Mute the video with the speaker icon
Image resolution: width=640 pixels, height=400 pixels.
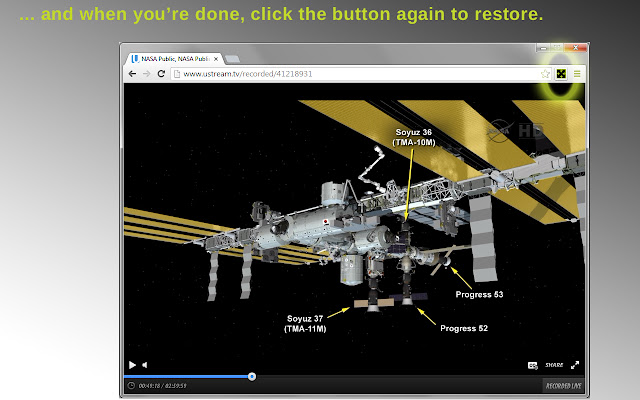tap(144, 365)
